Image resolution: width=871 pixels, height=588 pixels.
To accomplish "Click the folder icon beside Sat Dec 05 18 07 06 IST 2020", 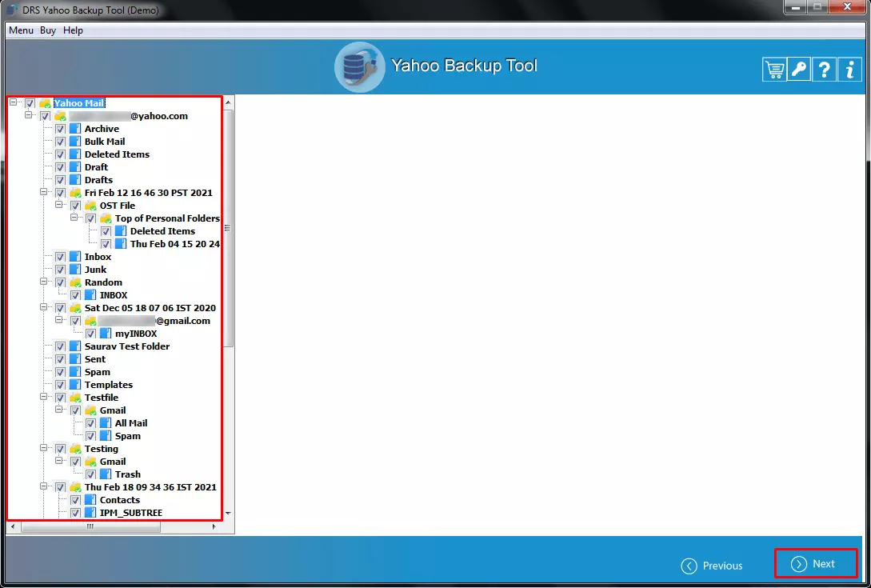I will [75, 308].
